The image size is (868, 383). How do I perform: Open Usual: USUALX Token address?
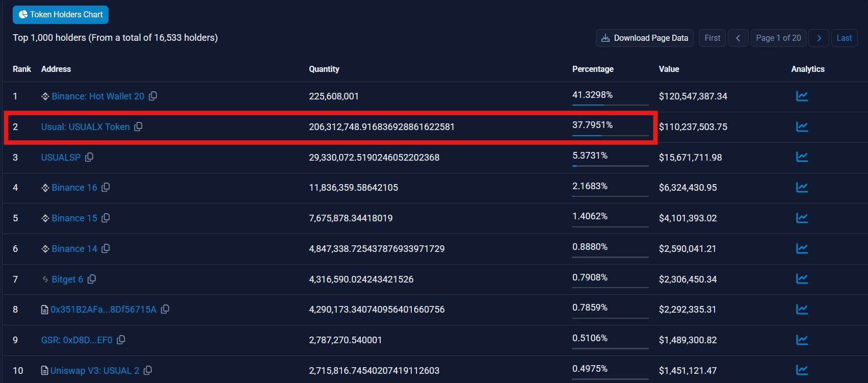pos(85,127)
